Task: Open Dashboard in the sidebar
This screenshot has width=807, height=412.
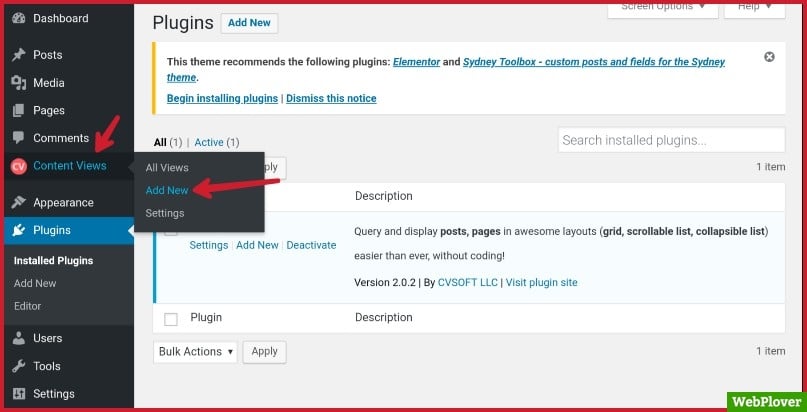Action: pos(61,19)
